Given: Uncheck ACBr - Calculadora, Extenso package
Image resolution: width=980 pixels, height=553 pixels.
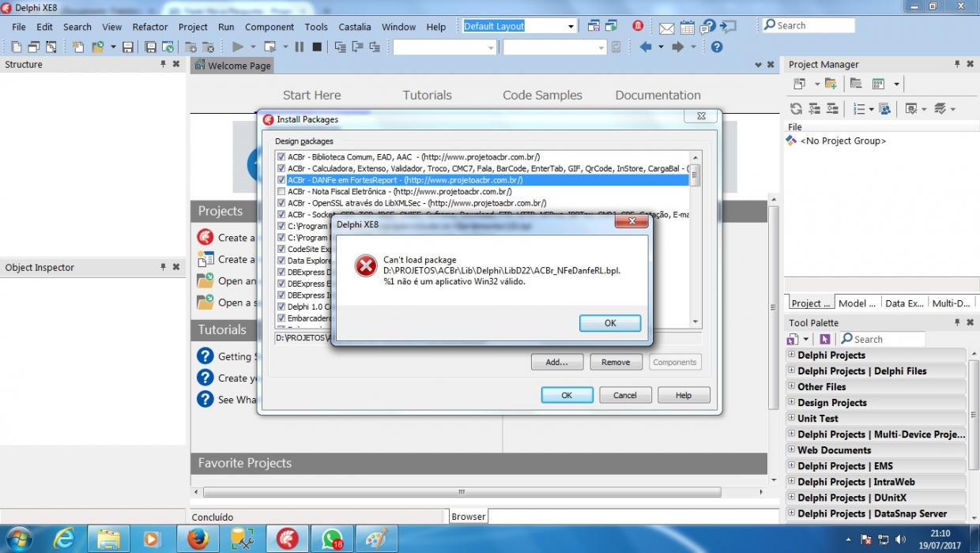Looking at the screenshot, I should tap(281, 168).
